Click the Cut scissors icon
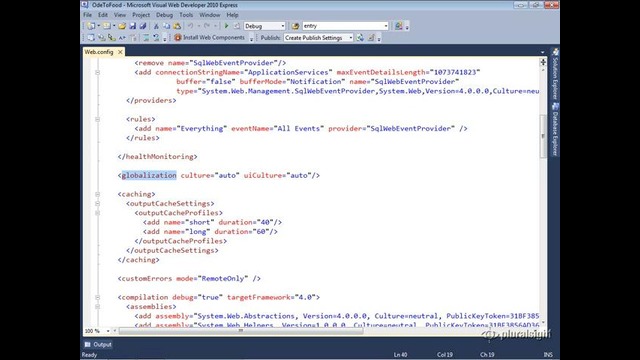The width and height of the screenshot is (640, 360). pos(156,26)
